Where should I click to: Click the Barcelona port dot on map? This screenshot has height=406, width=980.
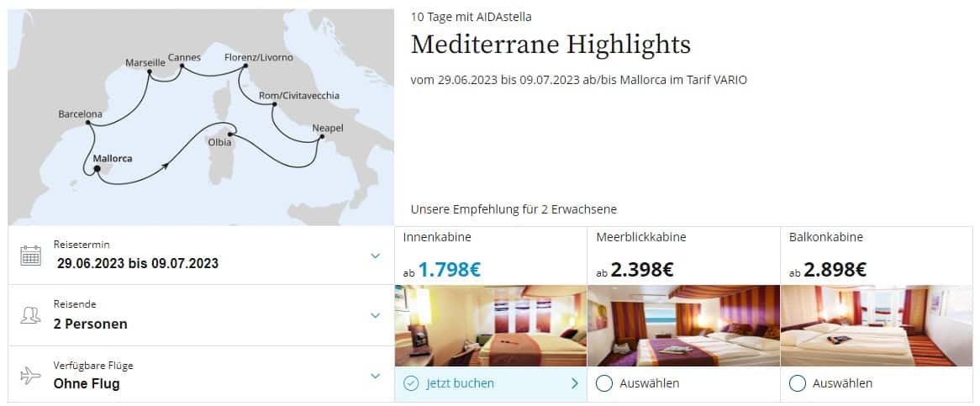click(87, 125)
